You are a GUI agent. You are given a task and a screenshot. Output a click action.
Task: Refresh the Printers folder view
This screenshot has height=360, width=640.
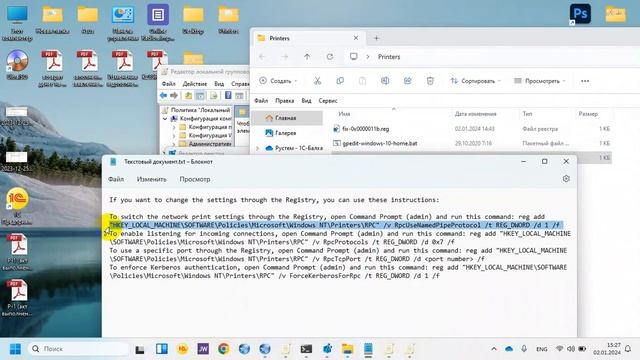[329, 57]
